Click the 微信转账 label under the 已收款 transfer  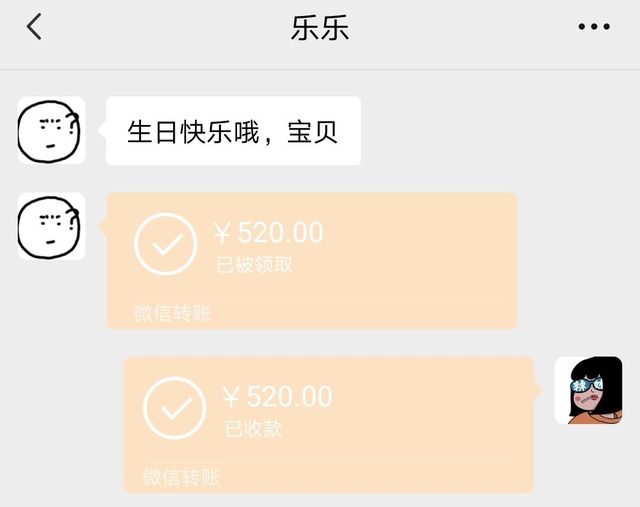tap(181, 477)
